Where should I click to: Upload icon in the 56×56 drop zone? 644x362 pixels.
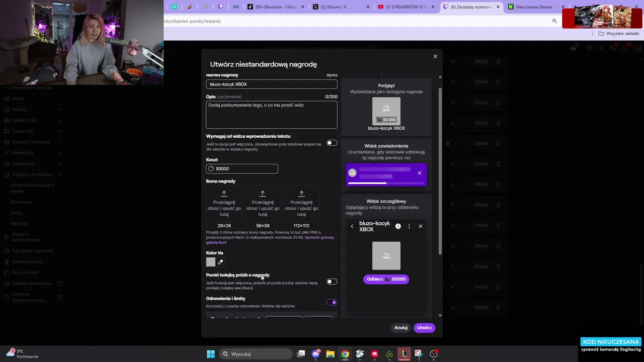click(263, 203)
